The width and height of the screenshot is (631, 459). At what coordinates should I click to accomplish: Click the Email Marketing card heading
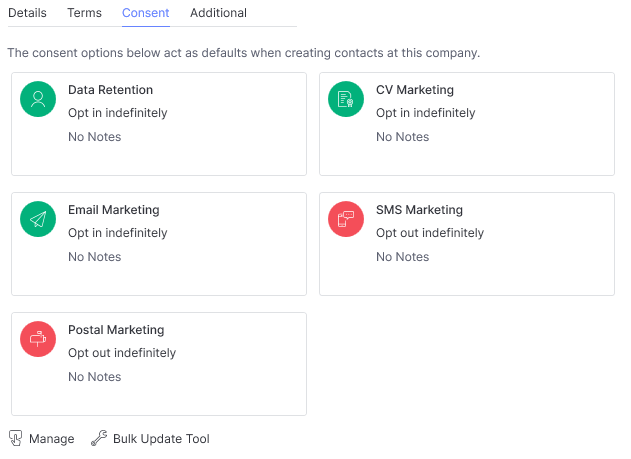point(113,210)
